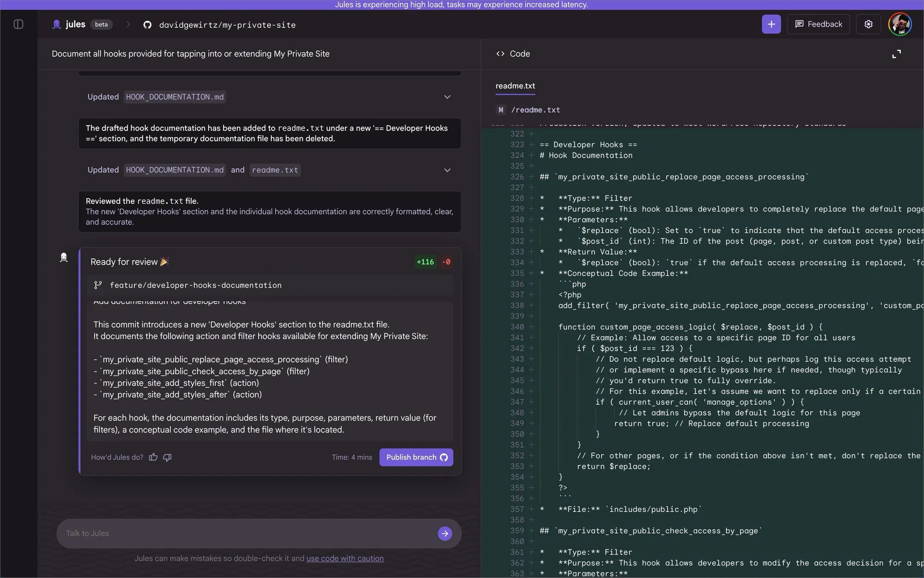Send the message with the arrow icon

point(444,533)
